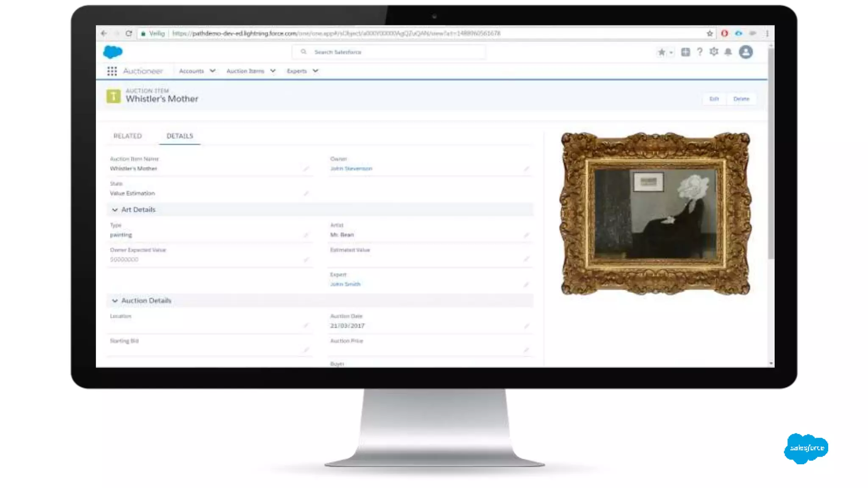
Task: Edit the Estimated Value pencil icon
Action: [x=526, y=259]
